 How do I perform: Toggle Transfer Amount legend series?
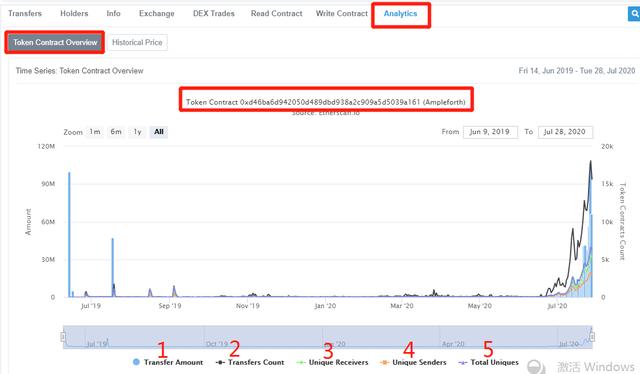pyautogui.click(x=168, y=362)
